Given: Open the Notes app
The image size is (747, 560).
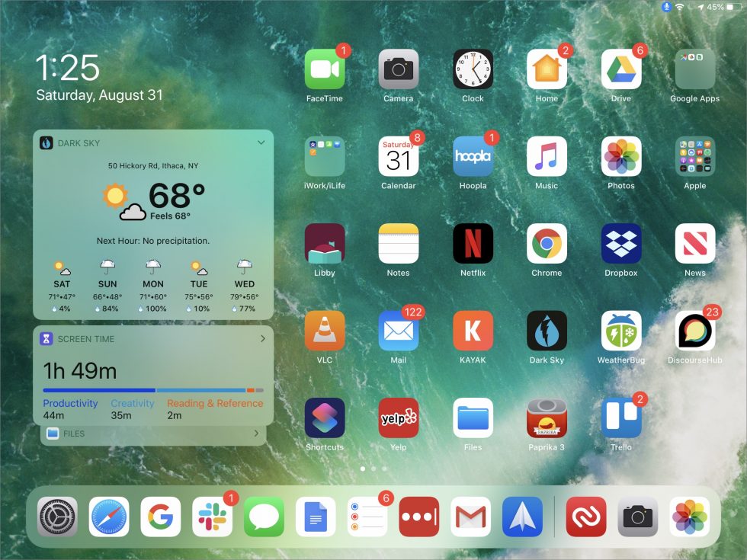Looking at the screenshot, I should pyautogui.click(x=398, y=243).
